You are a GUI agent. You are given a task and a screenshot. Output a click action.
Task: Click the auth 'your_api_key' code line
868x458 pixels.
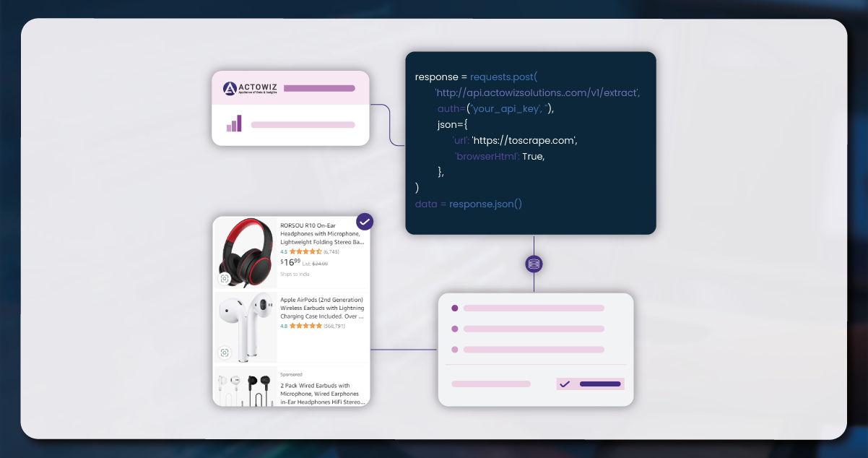495,108
